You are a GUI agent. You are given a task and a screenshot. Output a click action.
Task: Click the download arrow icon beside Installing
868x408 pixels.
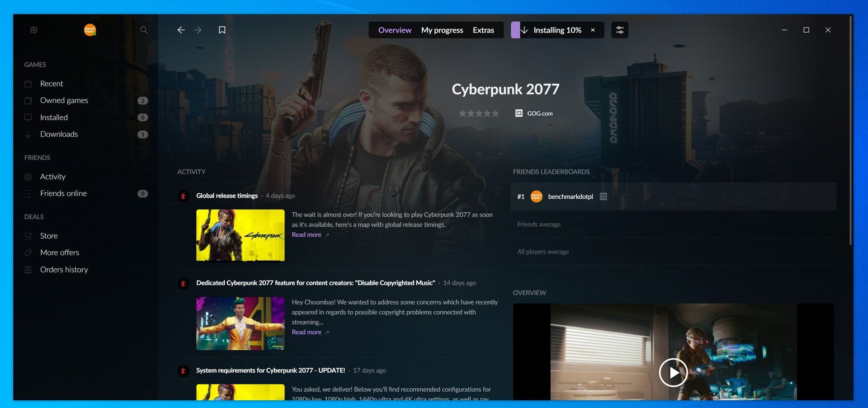pyautogui.click(x=524, y=30)
